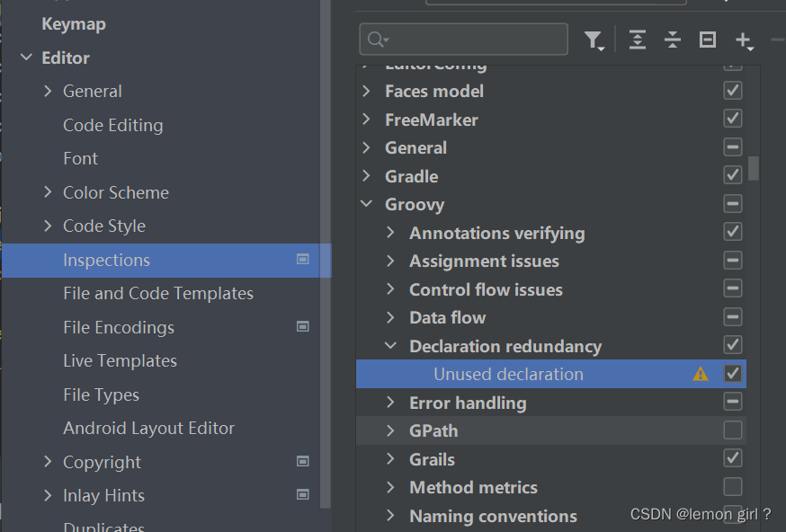Click the Expand All tree icon
This screenshot has width=786, height=532.
pos(637,40)
